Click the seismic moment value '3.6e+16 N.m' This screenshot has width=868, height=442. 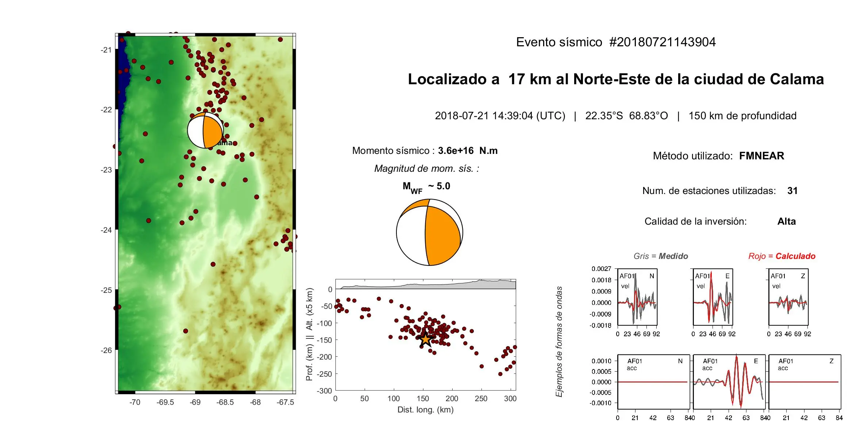pyautogui.click(x=468, y=151)
